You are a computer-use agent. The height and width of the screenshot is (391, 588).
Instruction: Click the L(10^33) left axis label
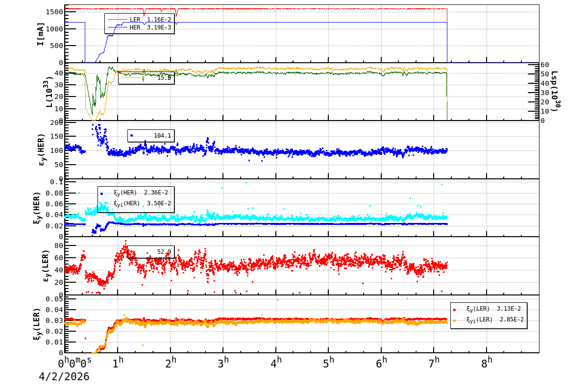(x=49, y=92)
